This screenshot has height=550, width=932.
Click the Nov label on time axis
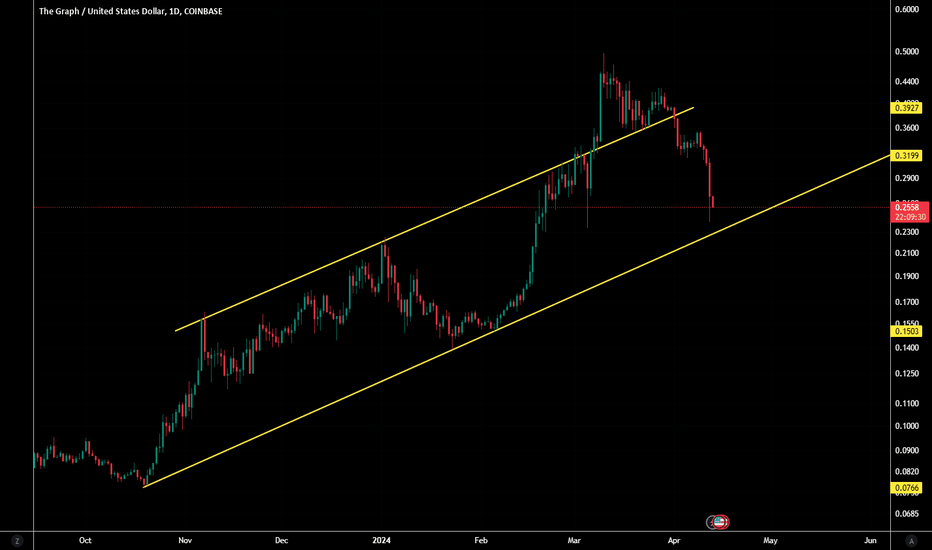point(185,540)
